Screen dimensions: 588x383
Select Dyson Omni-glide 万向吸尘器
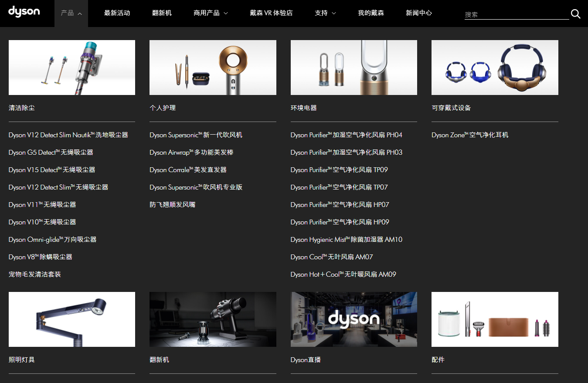pos(53,240)
